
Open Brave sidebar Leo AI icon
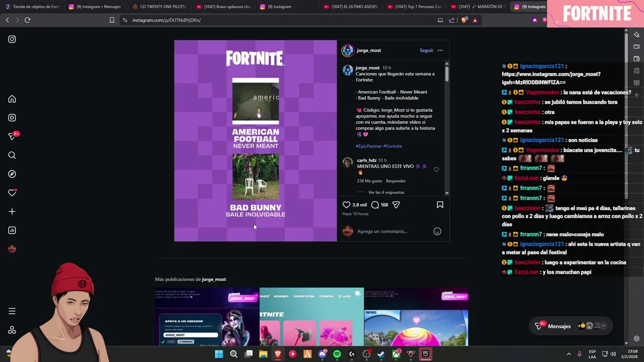tap(636, 35)
